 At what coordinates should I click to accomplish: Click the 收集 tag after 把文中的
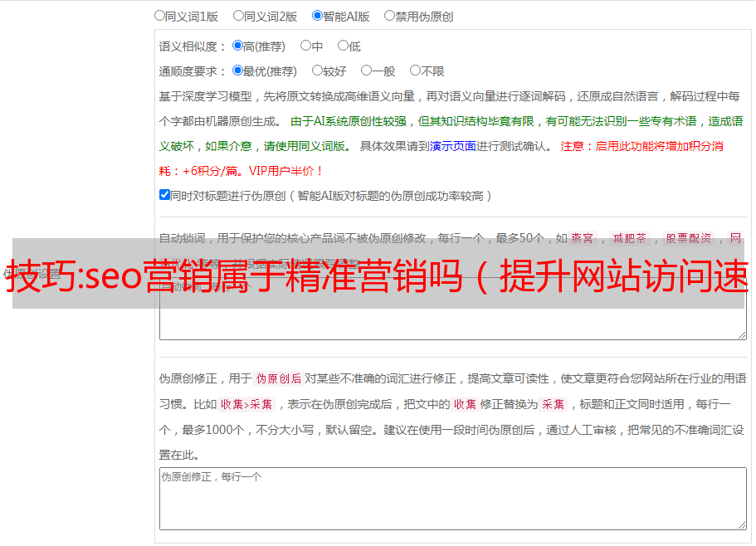tap(465, 404)
